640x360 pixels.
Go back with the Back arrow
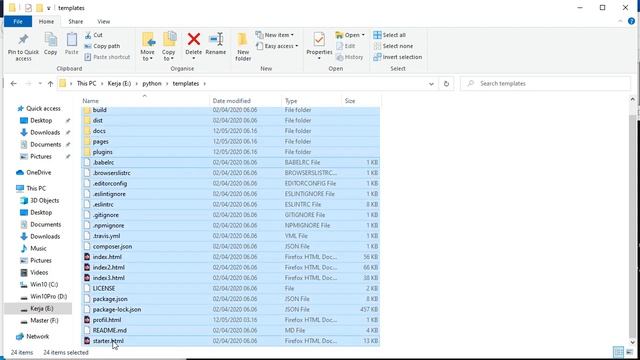point(13,84)
